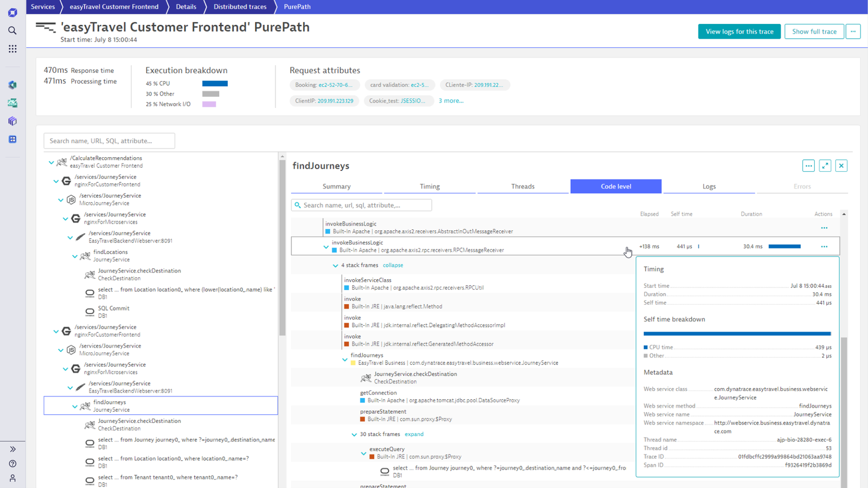Click the fifth sidebar icon with the chart symbol

(x=12, y=103)
